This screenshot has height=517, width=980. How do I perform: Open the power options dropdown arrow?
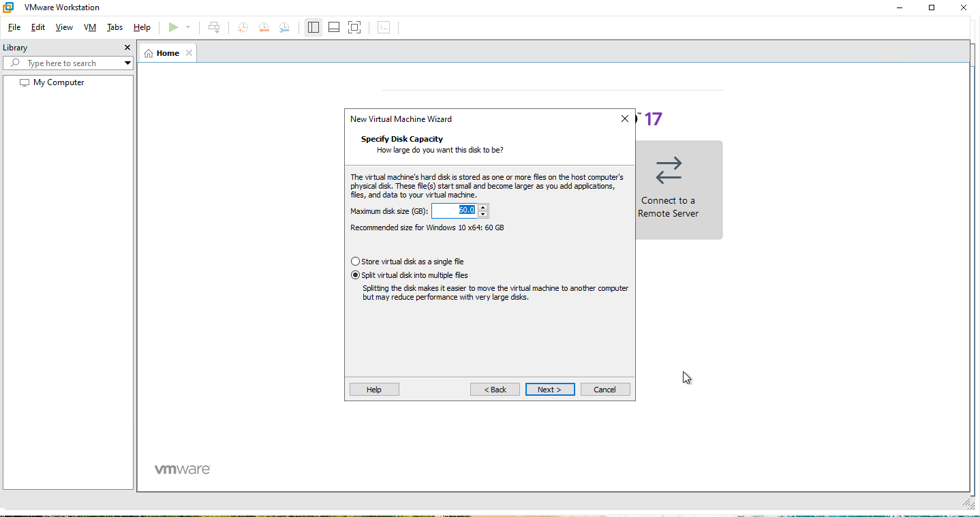188,27
